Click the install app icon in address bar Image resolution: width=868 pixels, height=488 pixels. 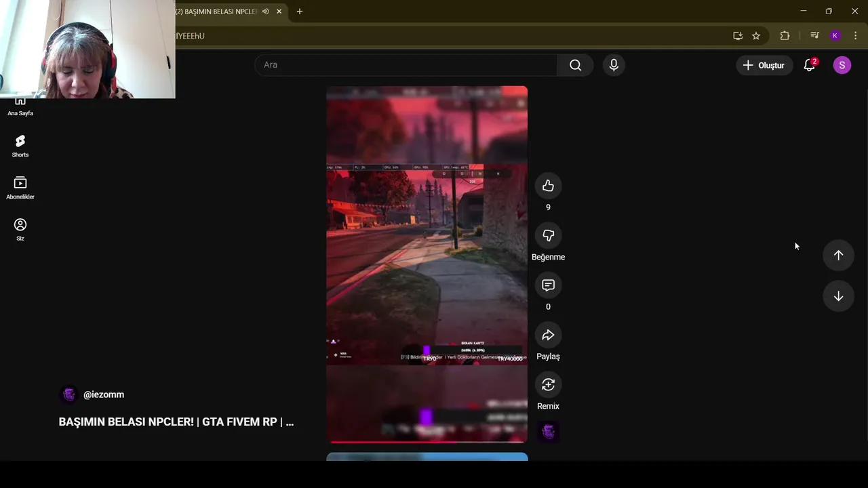point(738,36)
